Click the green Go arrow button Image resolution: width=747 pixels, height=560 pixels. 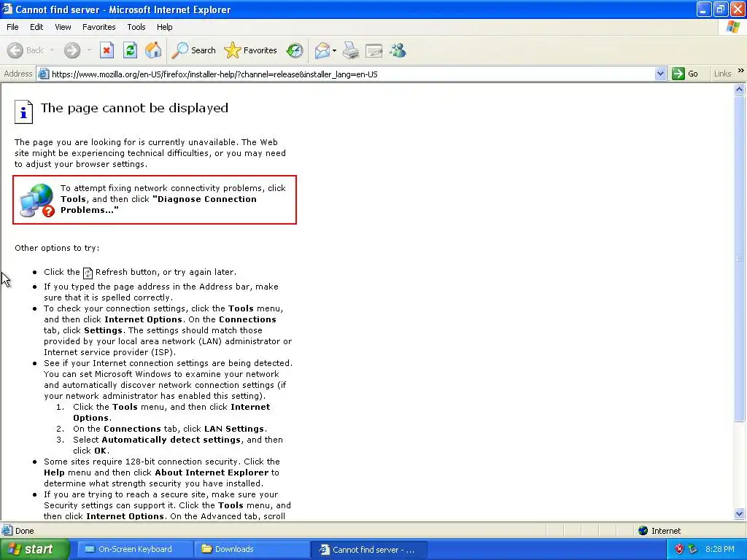[x=678, y=74]
